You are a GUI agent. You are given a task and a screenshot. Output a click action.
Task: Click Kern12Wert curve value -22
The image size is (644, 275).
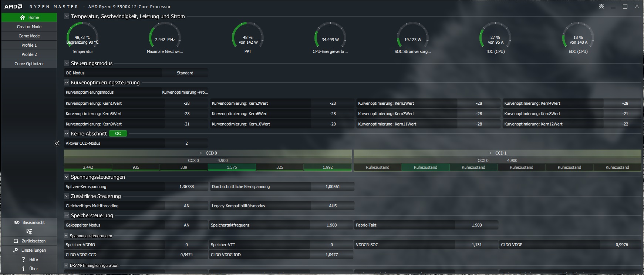click(625, 124)
